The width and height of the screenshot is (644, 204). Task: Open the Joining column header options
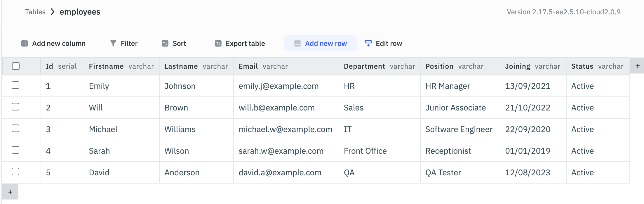click(518, 66)
